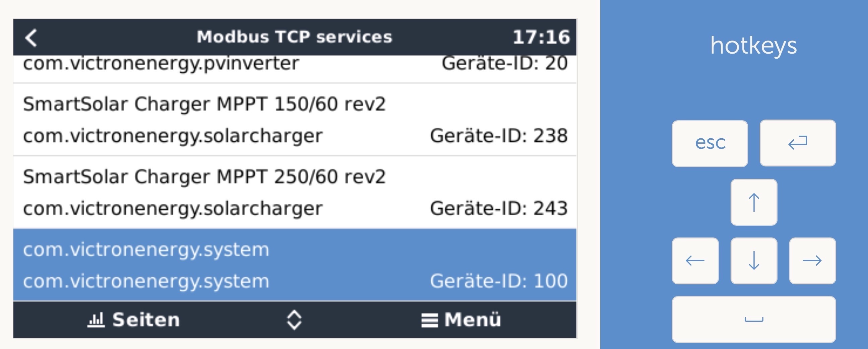This screenshot has height=349, width=868.
Task: Click the up-down scroll indicator icon
Action: click(x=294, y=319)
